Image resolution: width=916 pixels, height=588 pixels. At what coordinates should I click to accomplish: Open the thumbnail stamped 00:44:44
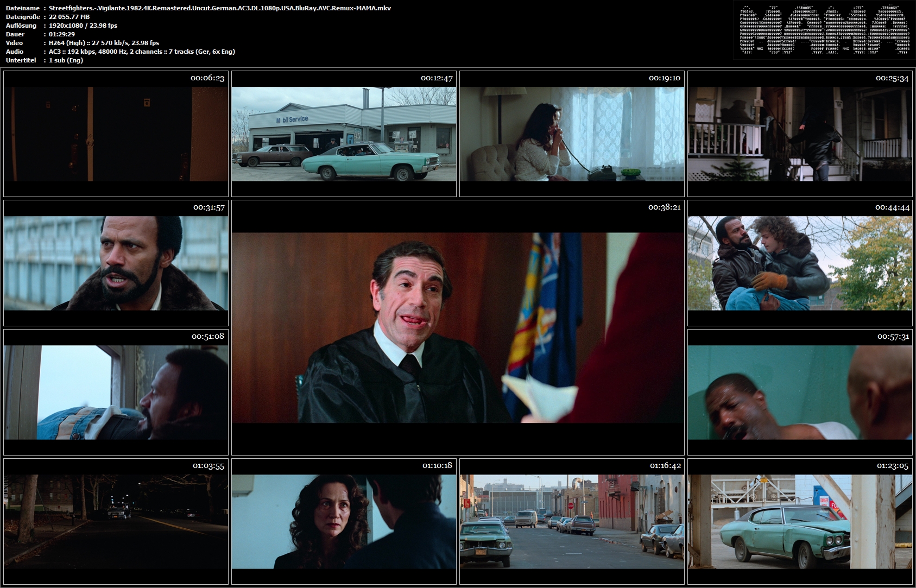(800, 263)
